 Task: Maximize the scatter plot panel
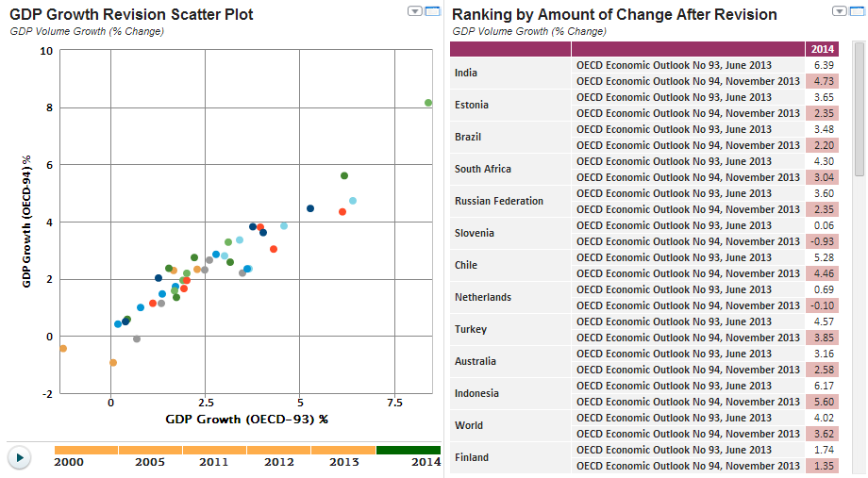pyautogui.click(x=432, y=11)
